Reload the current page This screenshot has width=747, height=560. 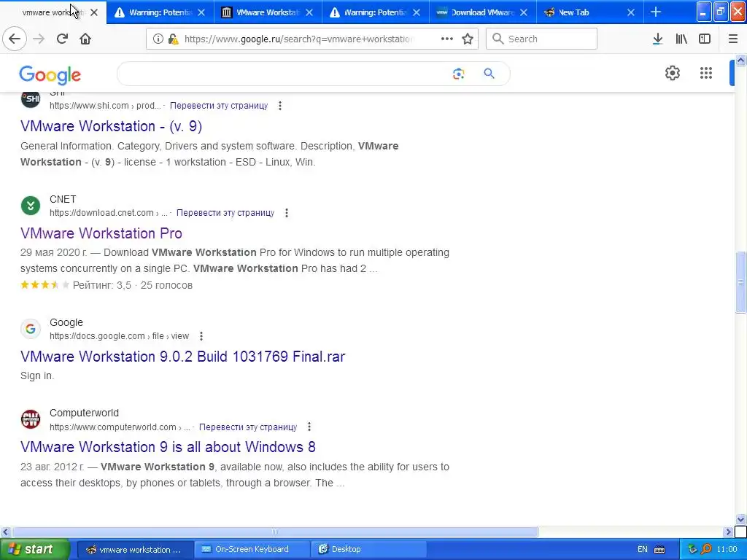62,39
